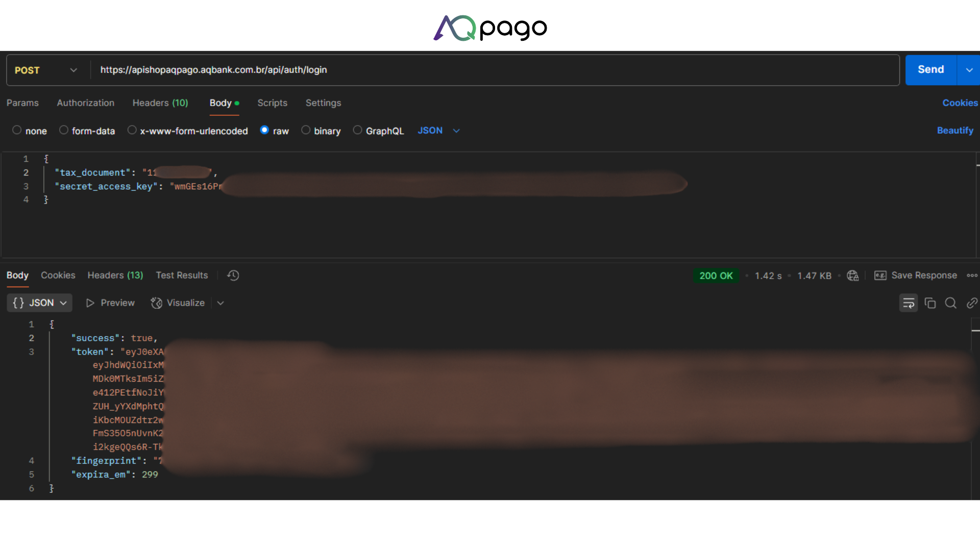Screen dimensions: 980x551
Task: Click the "expira_em" value 299
Action: (150, 474)
